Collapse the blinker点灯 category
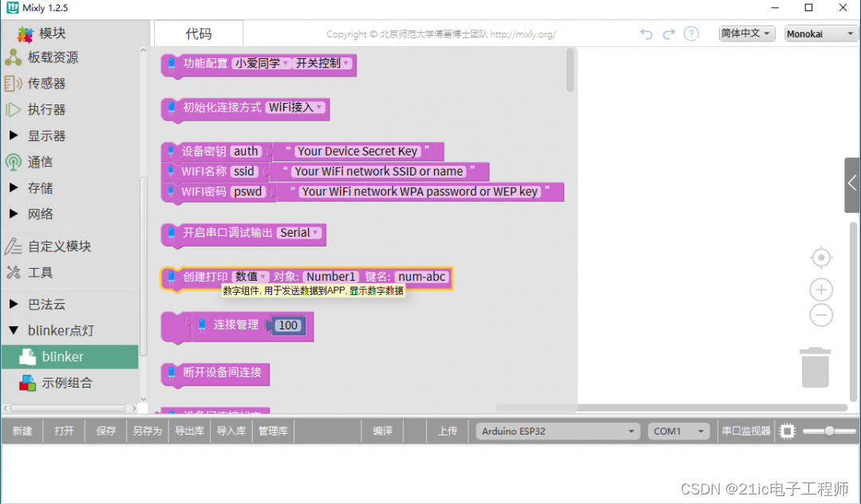Image resolution: width=861 pixels, height=504 pixels. 14,330
